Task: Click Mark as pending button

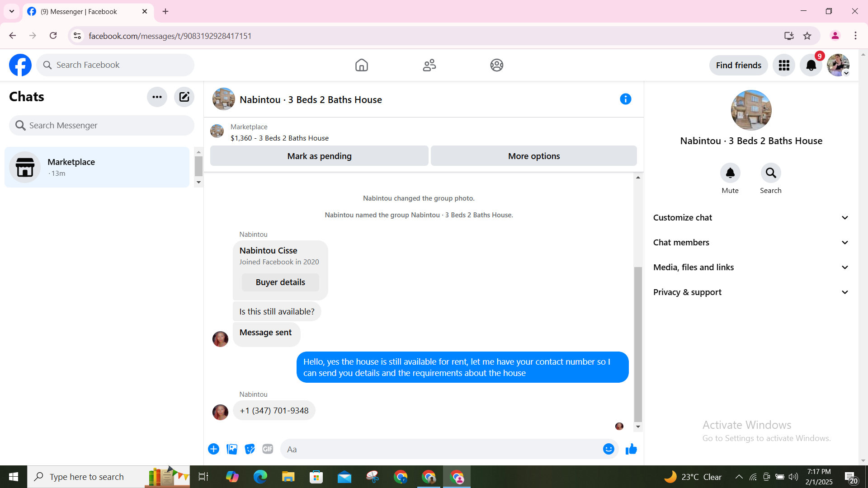Action: [x=319, y=156]
